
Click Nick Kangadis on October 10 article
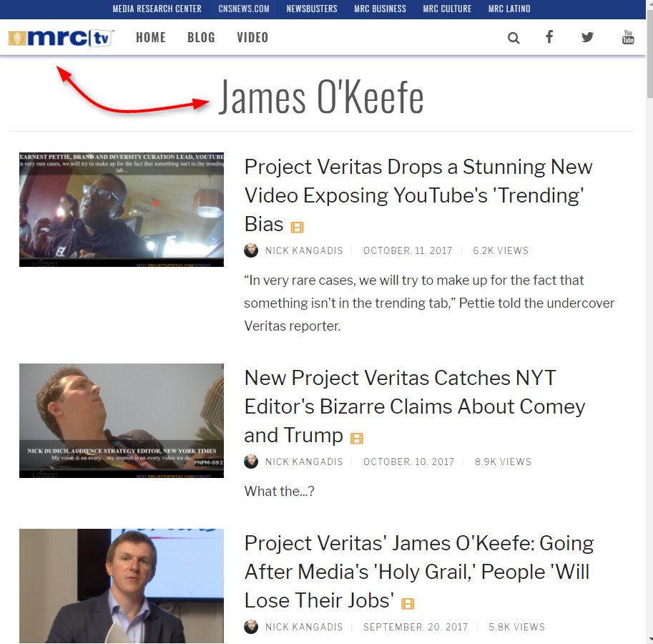304,462
